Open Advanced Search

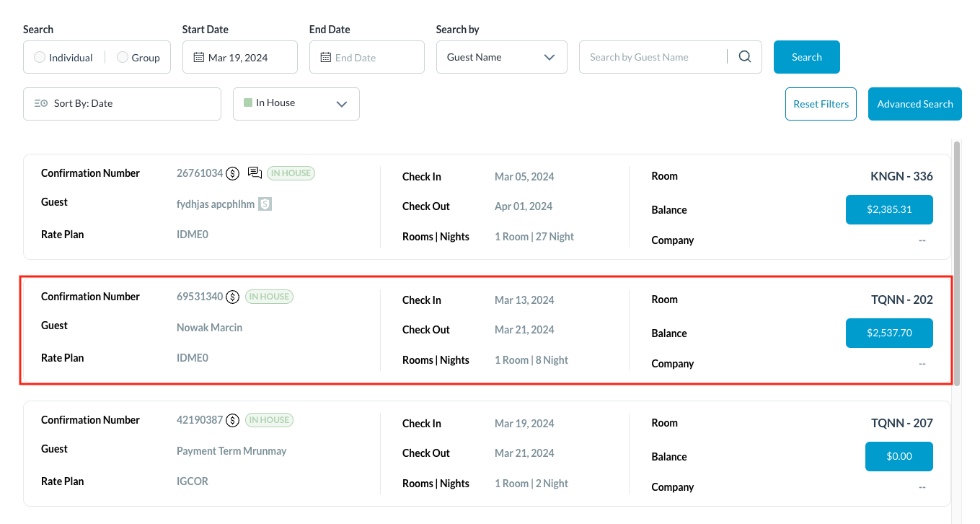(x=914, y=104)
